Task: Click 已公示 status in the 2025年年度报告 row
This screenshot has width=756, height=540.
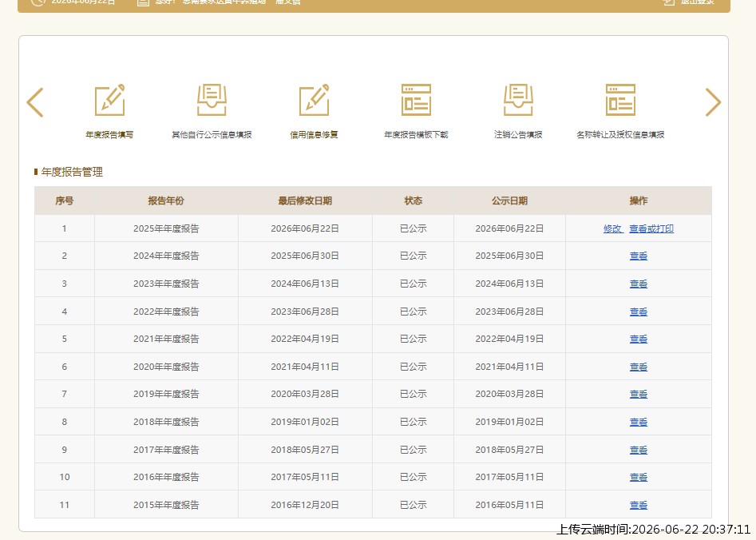Action: point(414,228)
